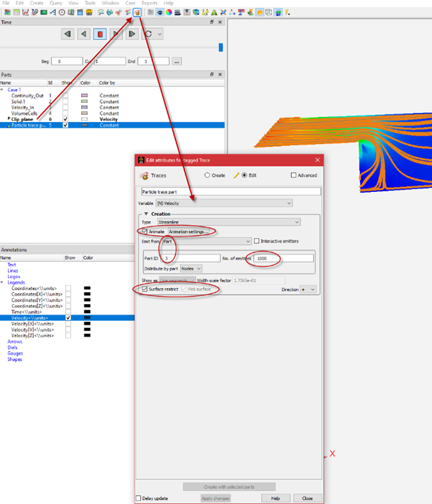Image resolution: width=432 pixels, height=504 pixels.
Task: Click the open book flipbook icon
Action: coord(70,13)
